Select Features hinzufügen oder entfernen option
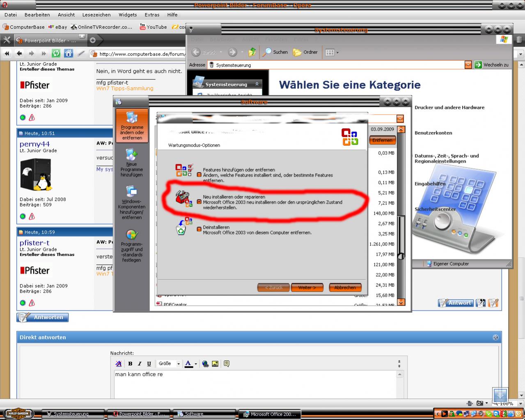The image size is (525, 420). (199, 174)
